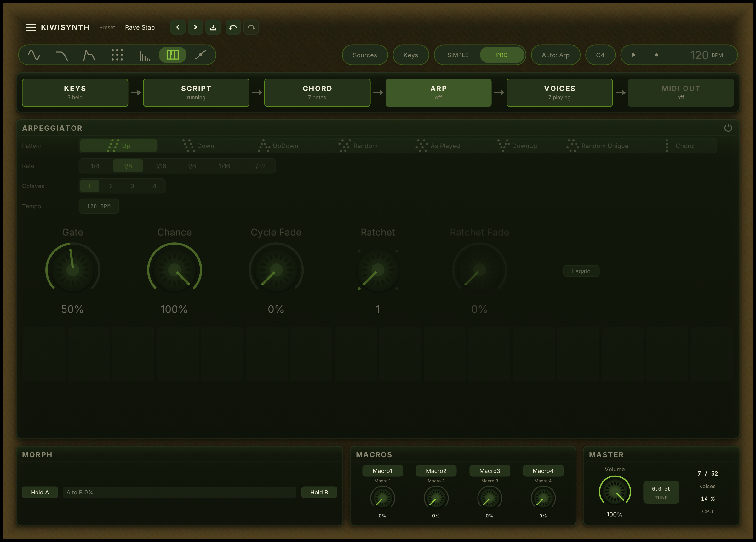The width and height of the screenshot is (756, 542).
Task: Open the envelope shape page
Action: [89, 55]
